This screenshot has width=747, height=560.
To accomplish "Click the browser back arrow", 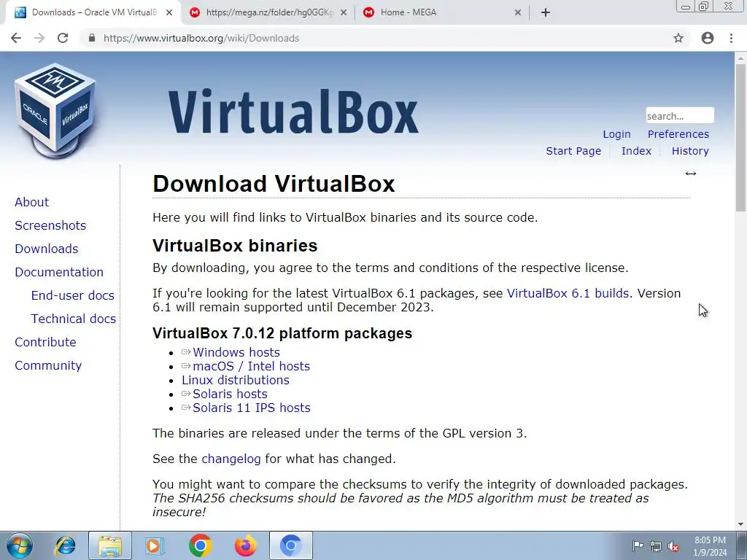I will click(x=16, y=38).
